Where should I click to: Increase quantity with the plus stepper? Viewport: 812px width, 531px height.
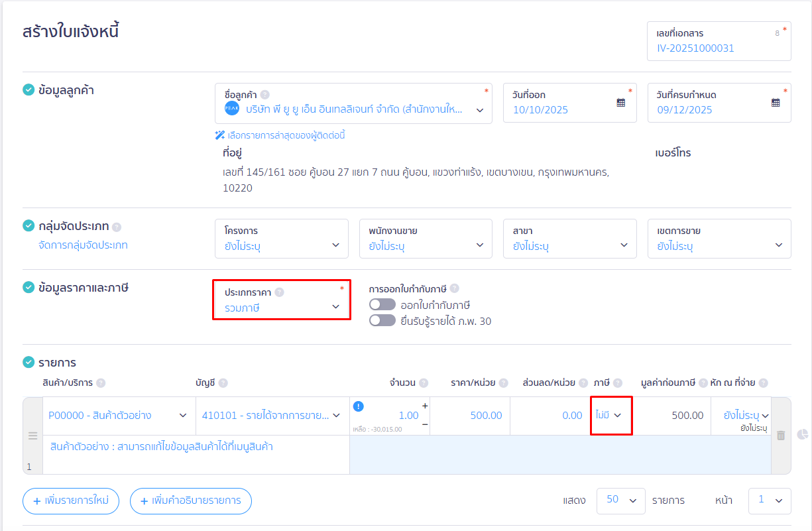(424, 405)
